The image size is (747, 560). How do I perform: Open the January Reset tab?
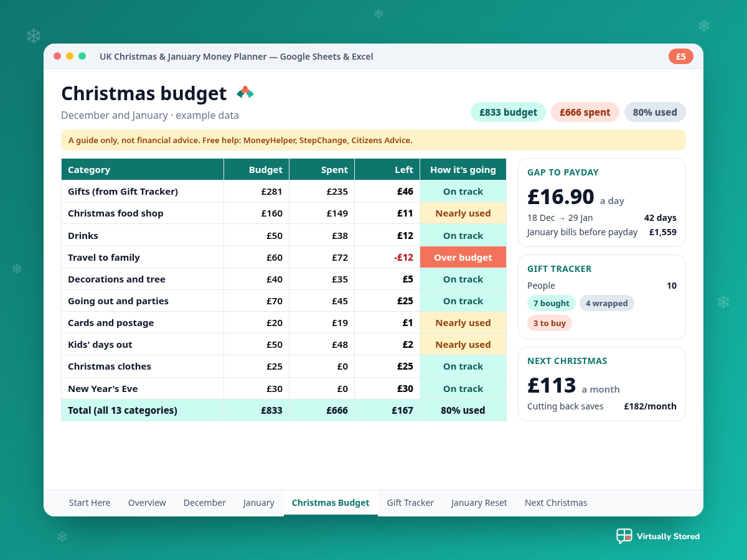pos(479,503)
